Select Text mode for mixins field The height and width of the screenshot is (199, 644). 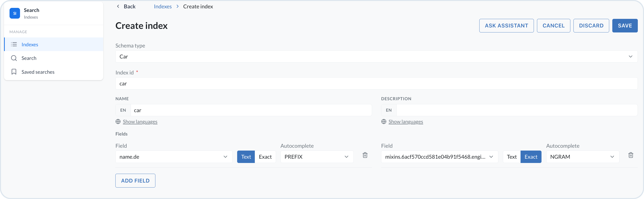point(512,157)
